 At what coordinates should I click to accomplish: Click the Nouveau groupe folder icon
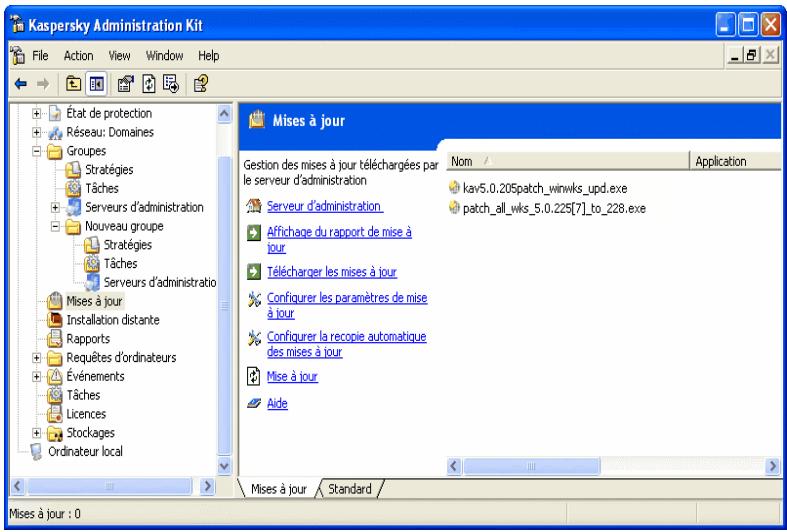[x=73, y=226]
